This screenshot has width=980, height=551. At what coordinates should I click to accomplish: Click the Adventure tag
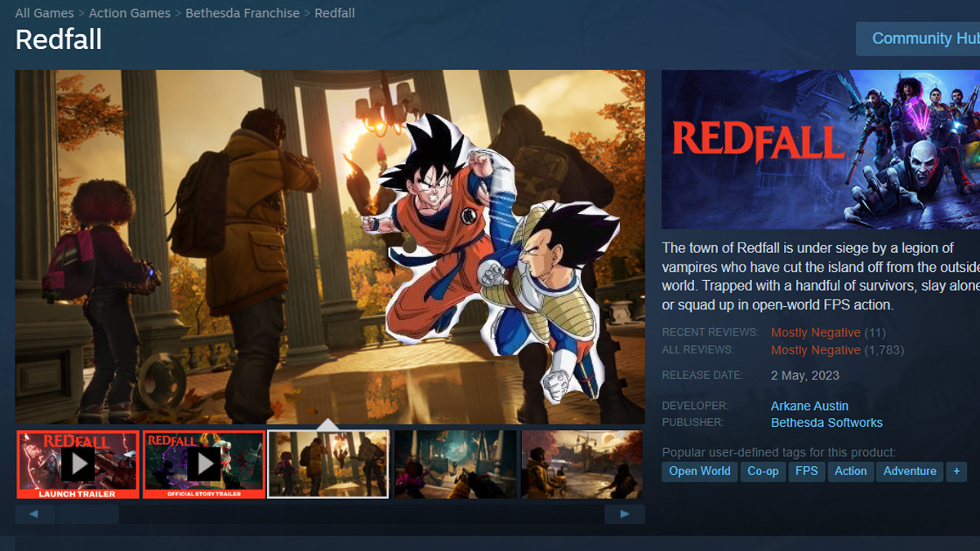click(909, 471)
